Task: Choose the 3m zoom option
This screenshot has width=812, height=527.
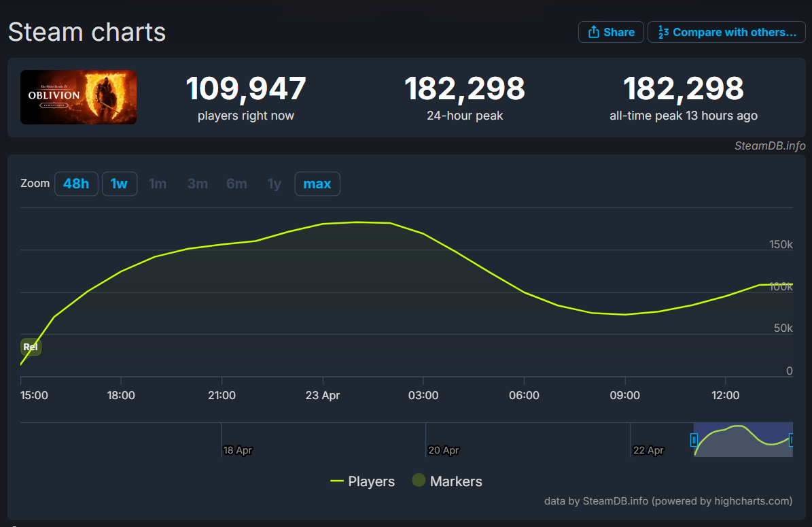Action: [x=197, y=184]
